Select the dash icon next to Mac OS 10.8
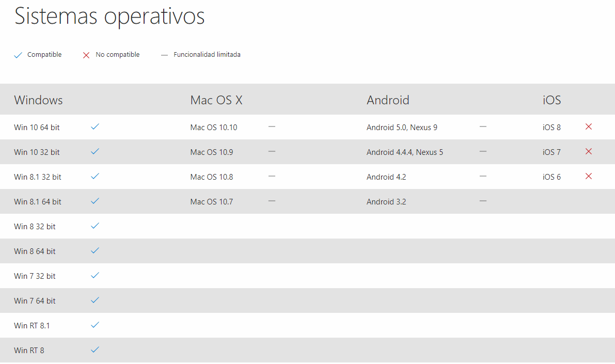The width and height of the screenshot is (615, 364). (272, 176)
